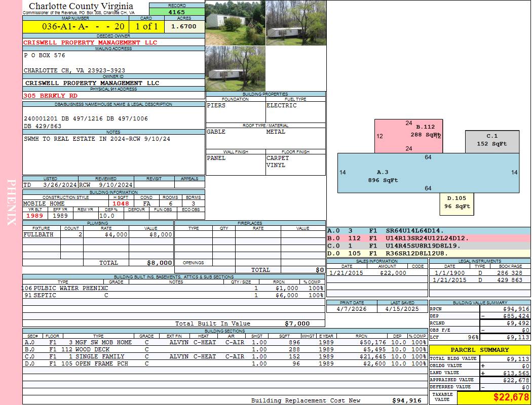Click legal instrument book page 286 328
This screenshot has height=405, width=532.
tap(510, 273)
